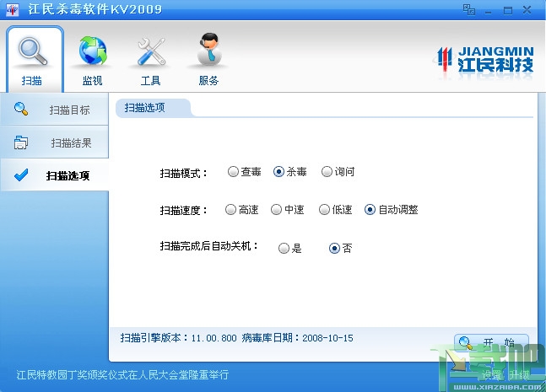Maximize the KV2009 window

point(508,10)
